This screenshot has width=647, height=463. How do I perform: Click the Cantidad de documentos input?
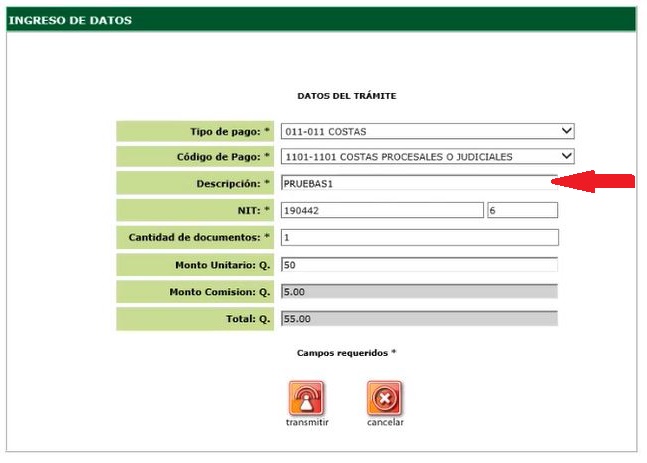tap(419, 238)
